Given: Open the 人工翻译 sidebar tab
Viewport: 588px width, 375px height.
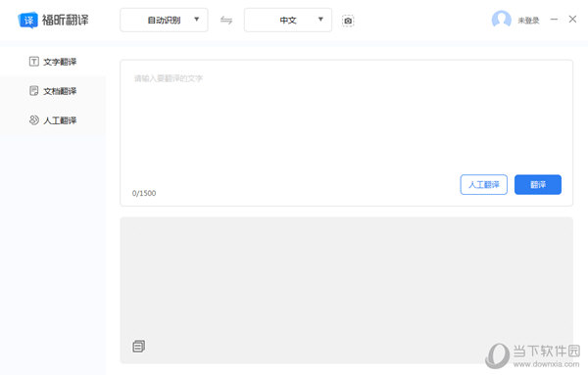Looking at the screenshot, I should tap(53, 119).
